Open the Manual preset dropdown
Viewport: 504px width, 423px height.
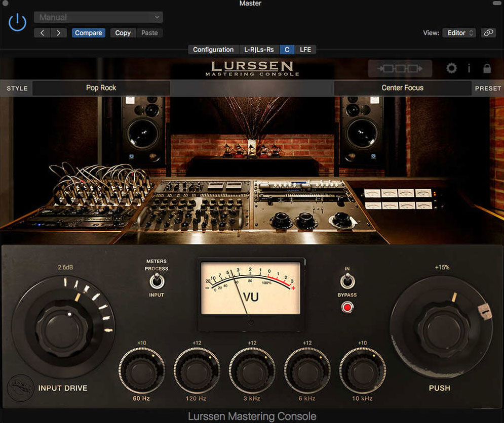tap(98, 17)
